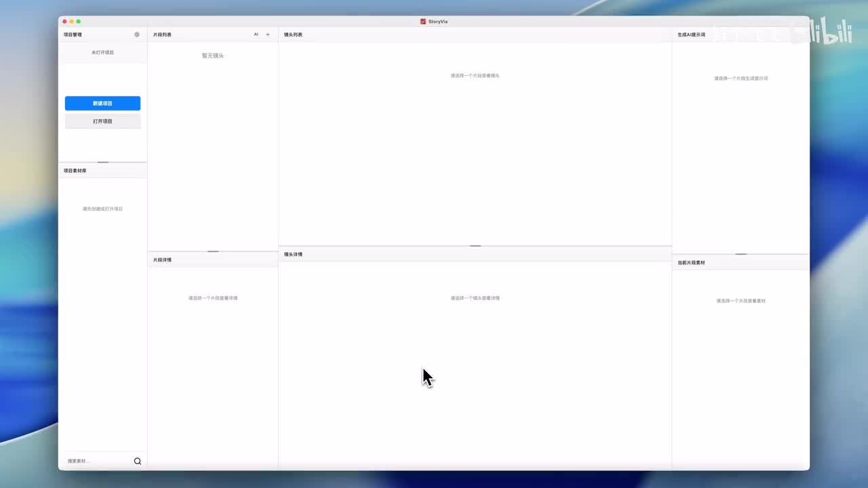The height and width of the screenshot is (488, 868).
Task: Click the 新建项目 button
Action: [x=102, y=104]
